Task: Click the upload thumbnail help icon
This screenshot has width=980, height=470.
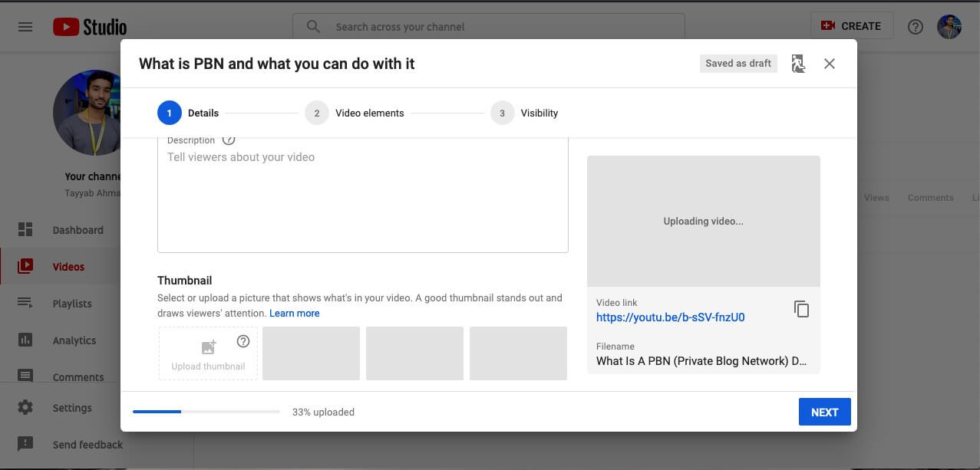Action: pos(243,341)
